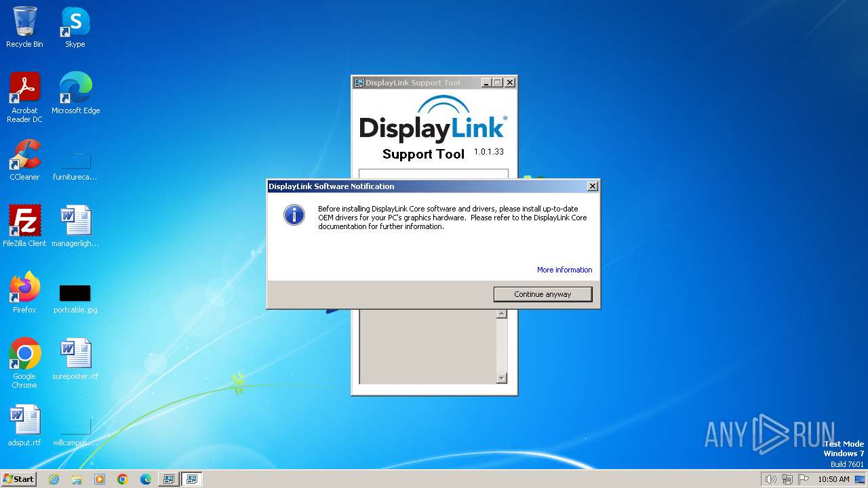Open the media player taskbar icon
The image size is (868, 488).
coord(100,479)
